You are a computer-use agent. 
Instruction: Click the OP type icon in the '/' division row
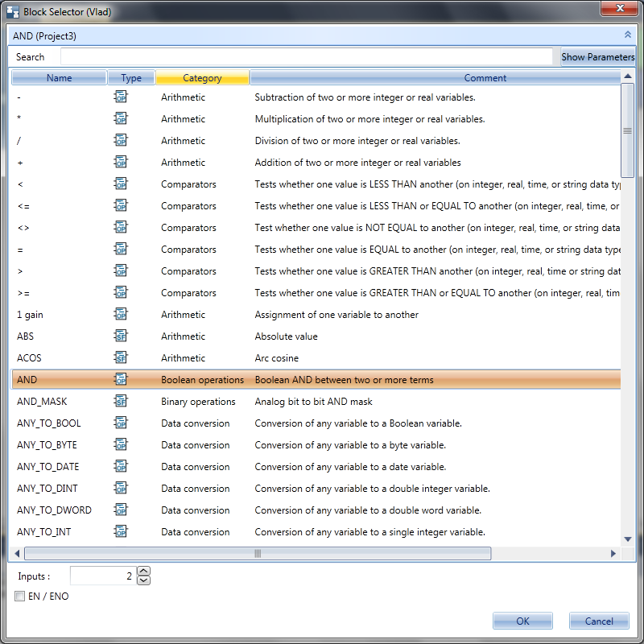click(121, 140)
